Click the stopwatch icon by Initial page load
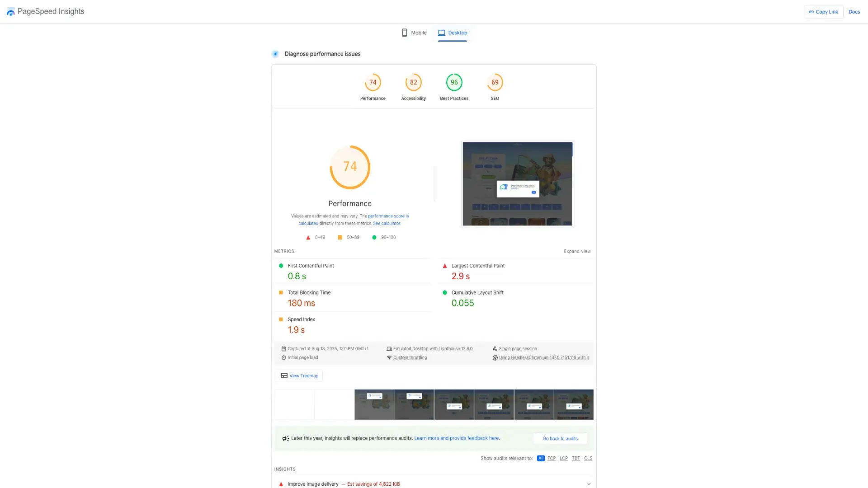 (x=283, y=357)
